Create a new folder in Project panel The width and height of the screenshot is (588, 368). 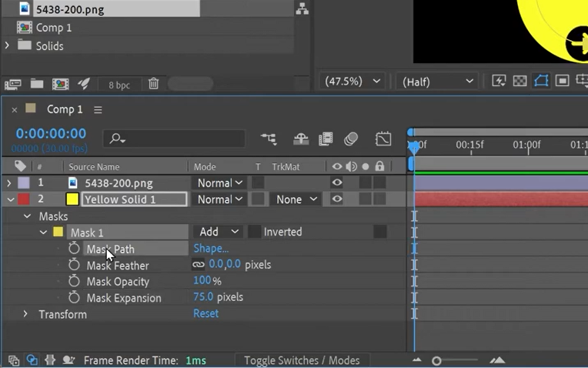click(x=37, y=84)
